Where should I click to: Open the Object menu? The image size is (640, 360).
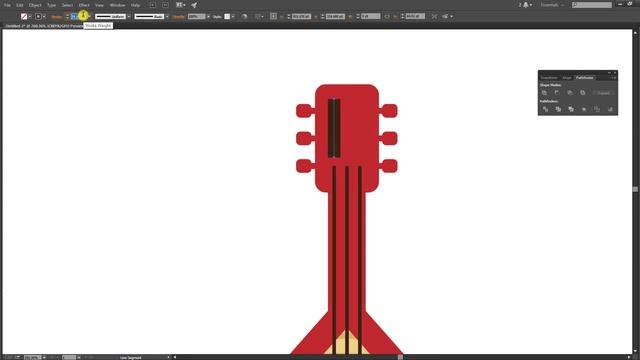tap(35, 5)
